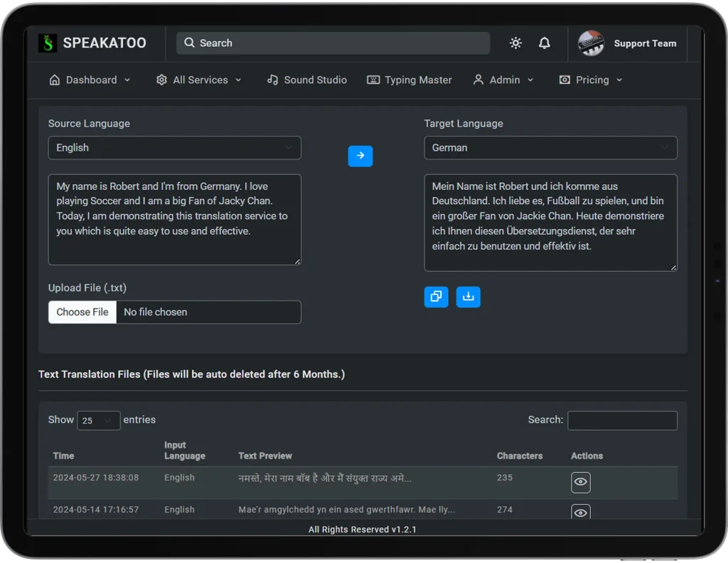Toggle the light/dark theme sun icon
Screen dimensions: 728x563
[515, 43]
